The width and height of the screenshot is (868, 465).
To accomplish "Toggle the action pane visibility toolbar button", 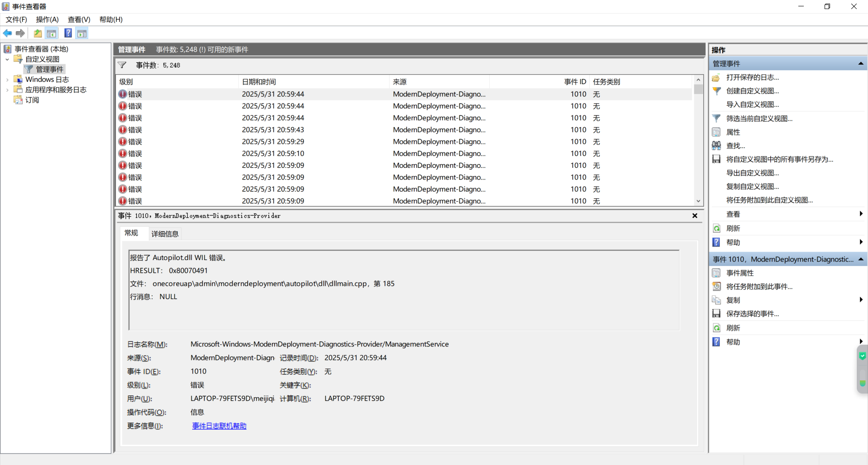I will point(82,33).
